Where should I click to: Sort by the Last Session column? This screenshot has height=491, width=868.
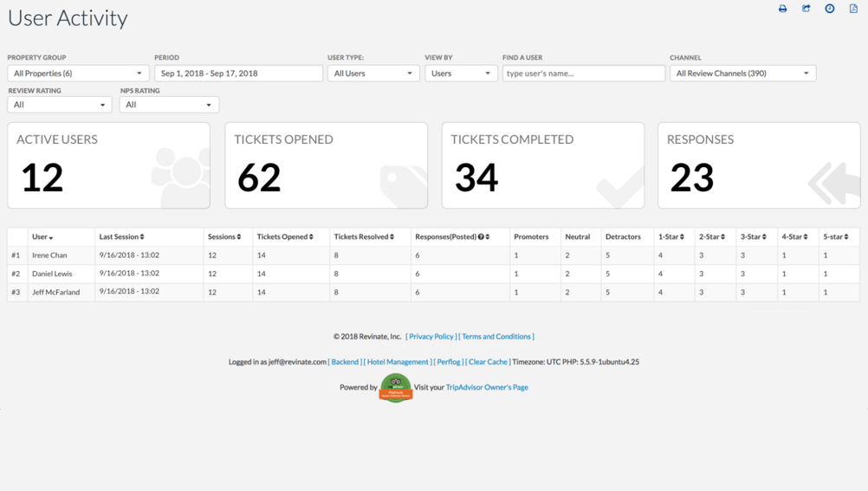(x=121, y=236)
